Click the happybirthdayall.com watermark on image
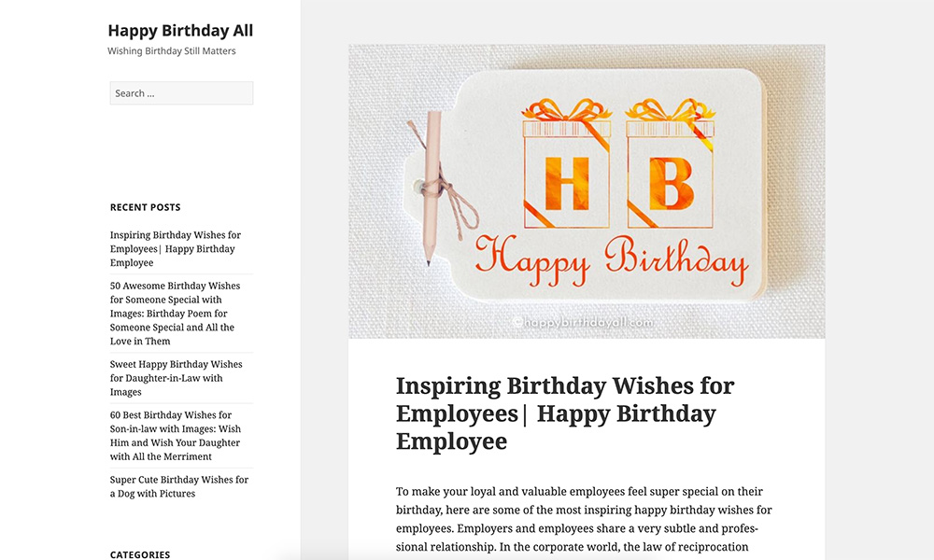 click(583, 322)
